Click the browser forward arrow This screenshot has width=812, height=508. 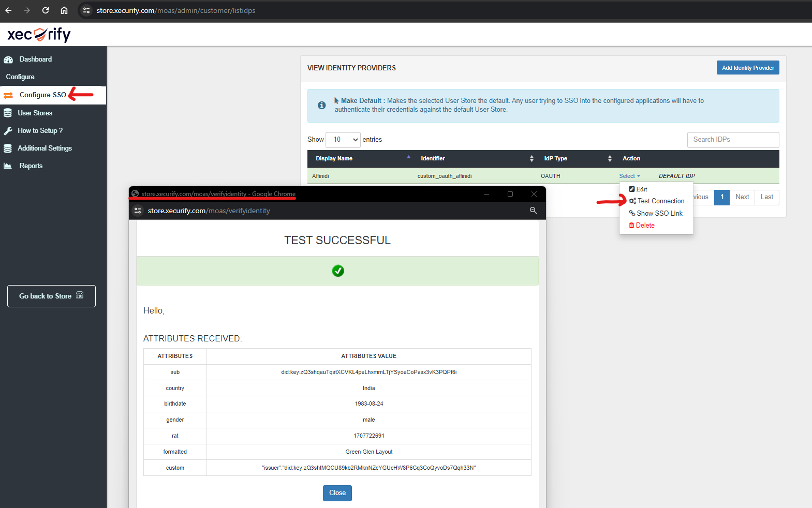point(27,10)
